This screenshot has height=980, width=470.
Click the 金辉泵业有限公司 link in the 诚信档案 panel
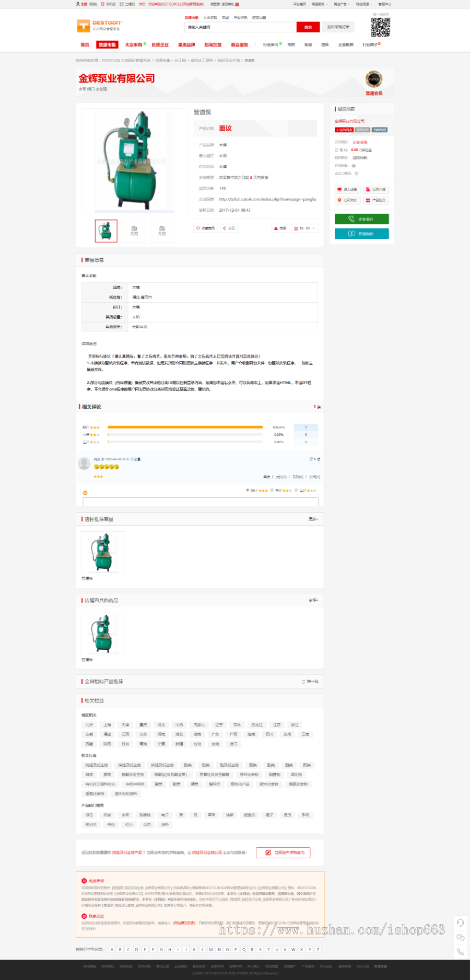(x=350, y=121)
